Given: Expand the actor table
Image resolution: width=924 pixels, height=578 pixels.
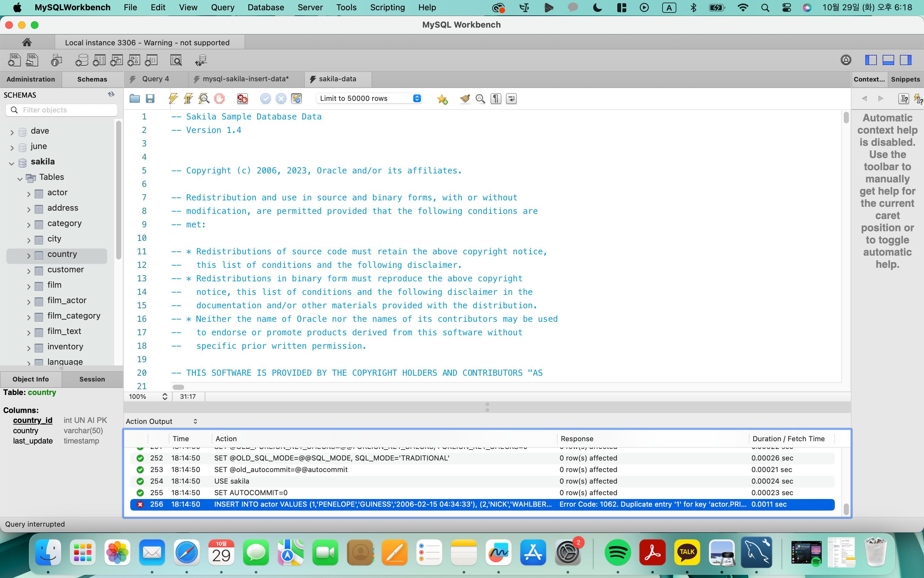Looking at the screenshot, I should (x=29, y=194).
